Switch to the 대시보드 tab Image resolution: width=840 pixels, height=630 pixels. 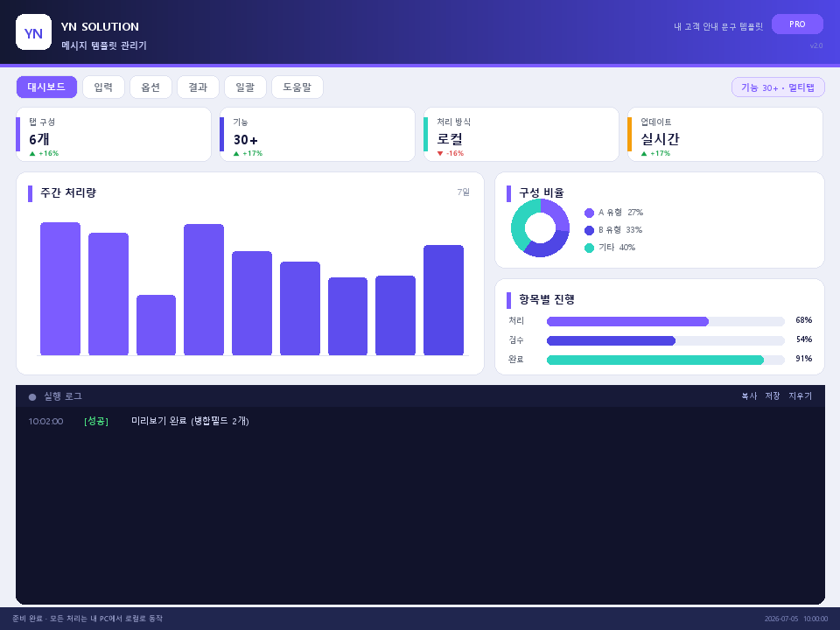tap(46, 87)
